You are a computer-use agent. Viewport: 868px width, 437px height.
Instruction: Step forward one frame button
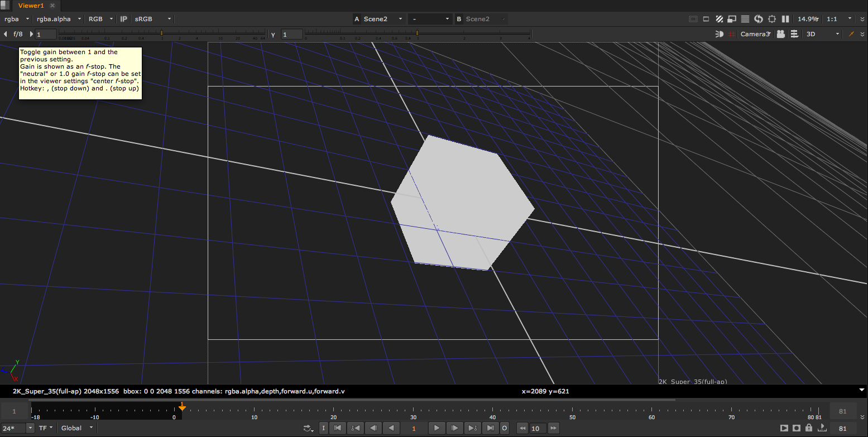click(x=454, y=428)
